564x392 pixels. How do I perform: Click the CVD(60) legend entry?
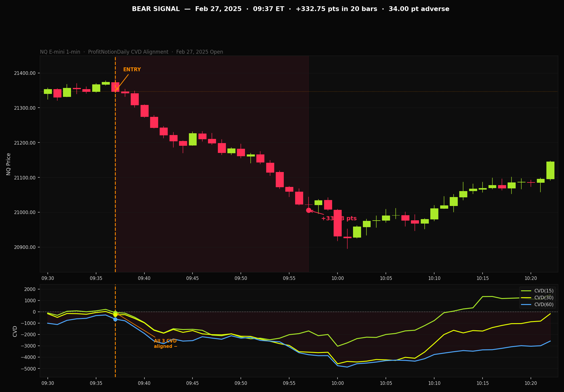(x=537, y=305)
